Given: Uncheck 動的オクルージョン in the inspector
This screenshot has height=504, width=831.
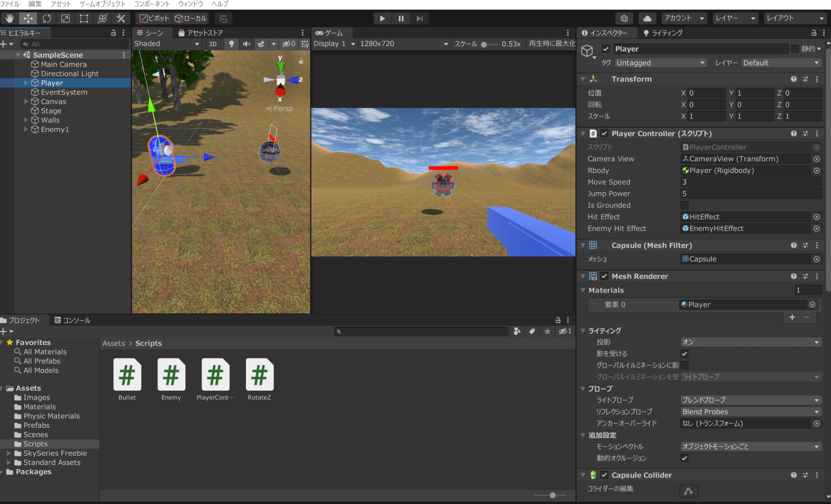Looking at the screenshot, I should coord(684,458).
